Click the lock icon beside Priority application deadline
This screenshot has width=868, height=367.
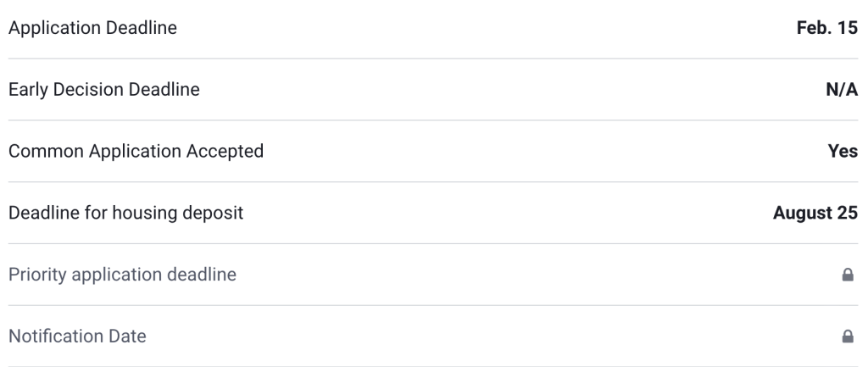coord(847,275)
